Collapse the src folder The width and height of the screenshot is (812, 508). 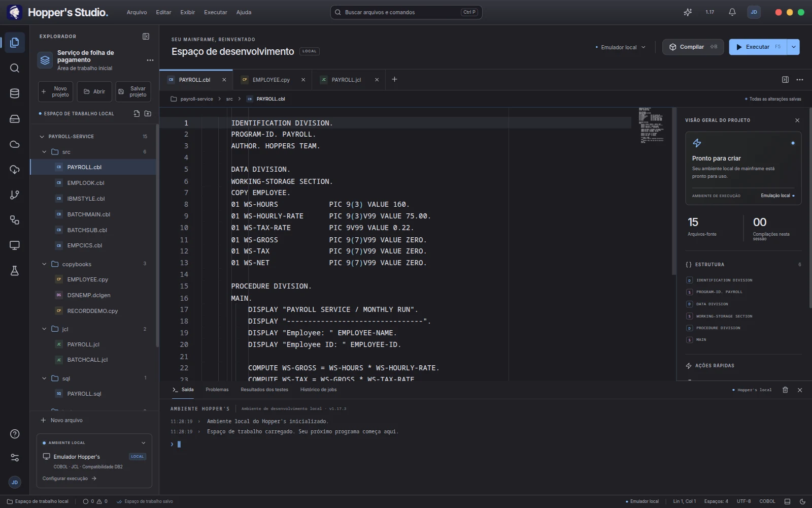pos(44,152)
